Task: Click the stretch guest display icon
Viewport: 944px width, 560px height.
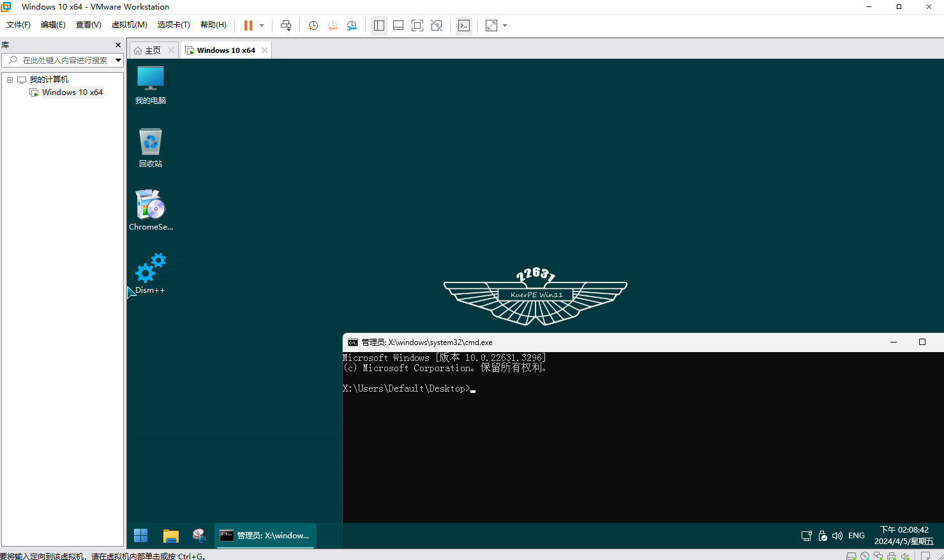Action: click(x=491, y=26)
